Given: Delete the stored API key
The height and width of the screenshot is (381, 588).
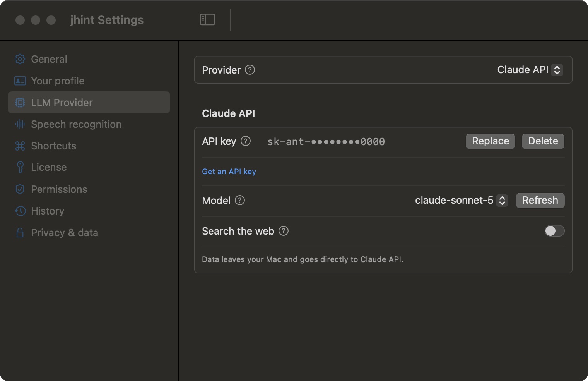Looking at the screenshot, I should (543, 141).
